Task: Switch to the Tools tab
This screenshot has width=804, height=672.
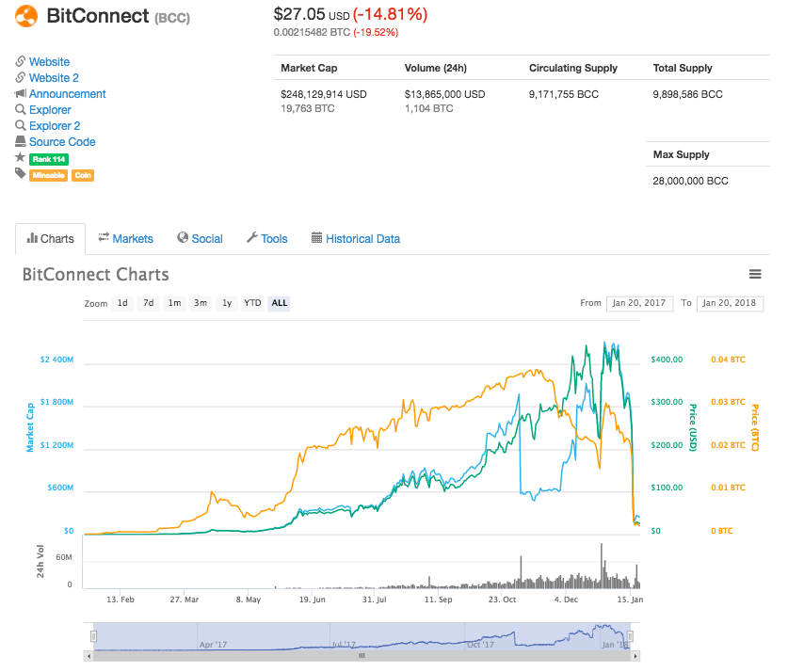Action: [267, 238]
